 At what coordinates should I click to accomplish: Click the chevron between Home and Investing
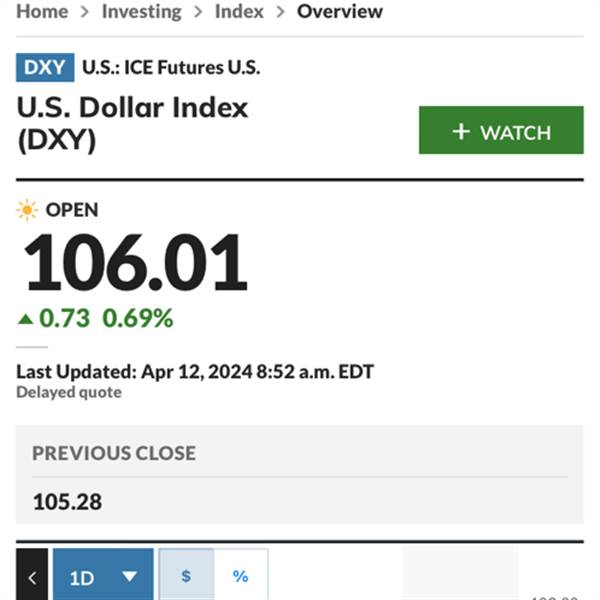[x=85, y=12]
